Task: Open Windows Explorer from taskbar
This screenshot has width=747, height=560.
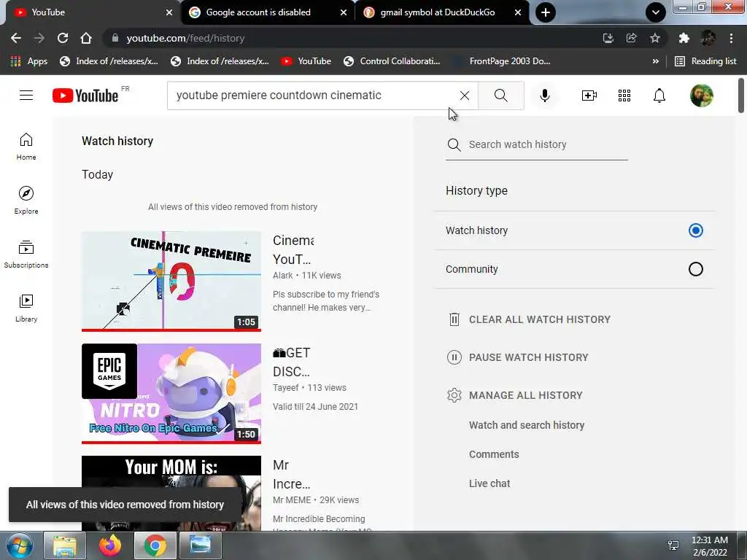Action: [65, 545]
